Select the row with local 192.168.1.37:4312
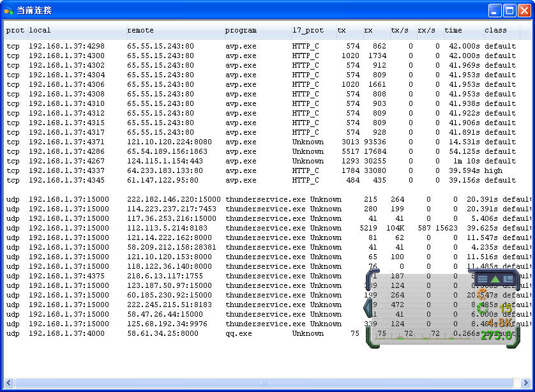Viewport: 535px width, 392px height. 261,113
